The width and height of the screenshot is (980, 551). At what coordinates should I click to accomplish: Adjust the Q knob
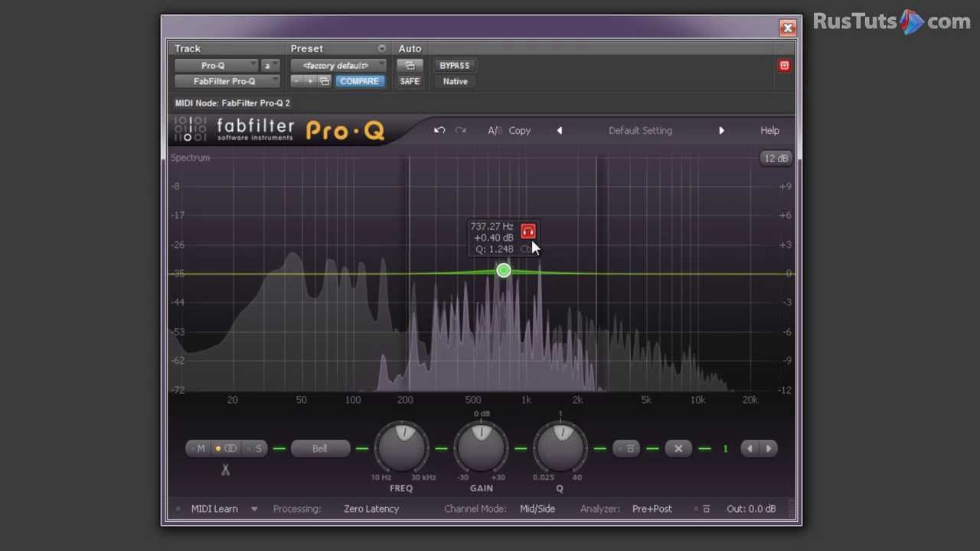coord(560,447)
